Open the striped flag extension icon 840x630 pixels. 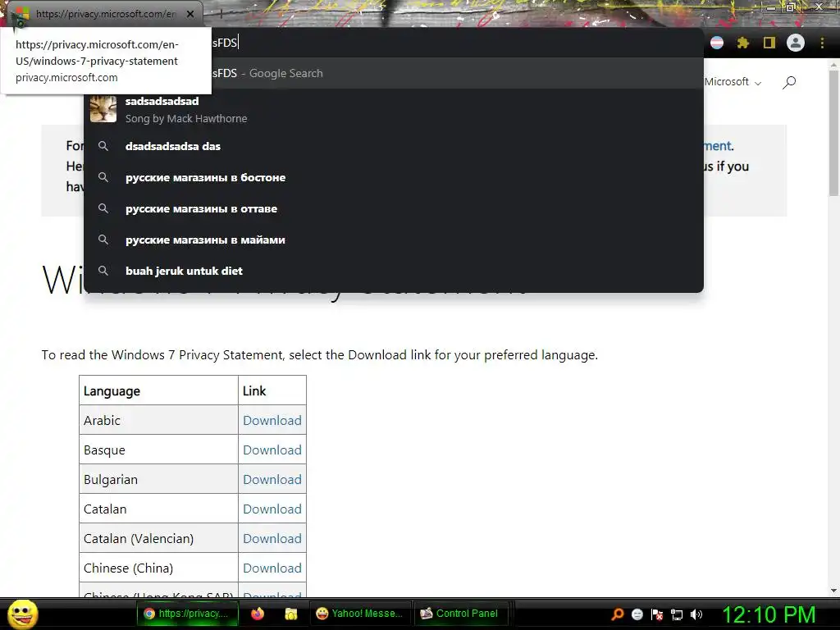click(717, 43)
